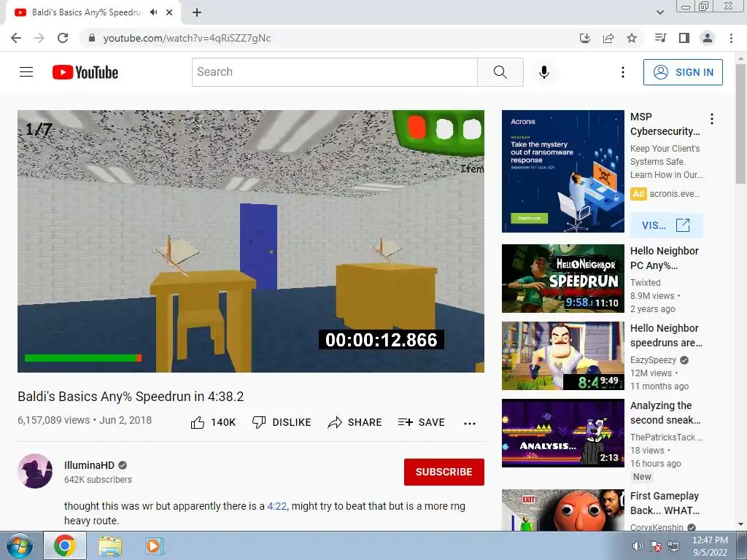
Task: Open the network tray icon
Action: point(673,546)
